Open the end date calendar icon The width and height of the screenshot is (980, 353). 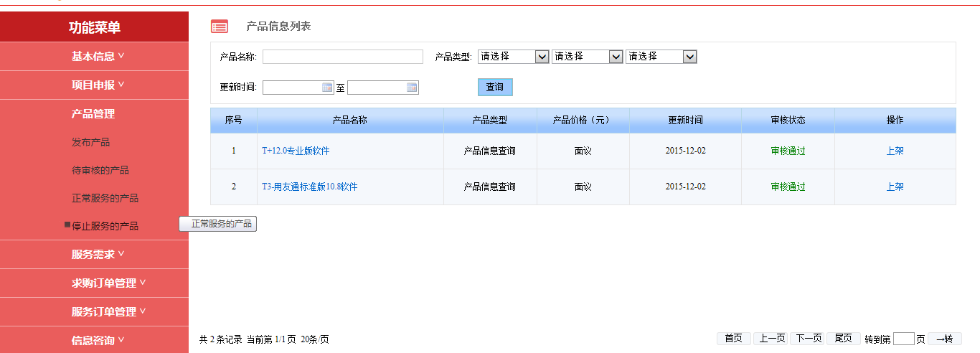pos(412,88)
